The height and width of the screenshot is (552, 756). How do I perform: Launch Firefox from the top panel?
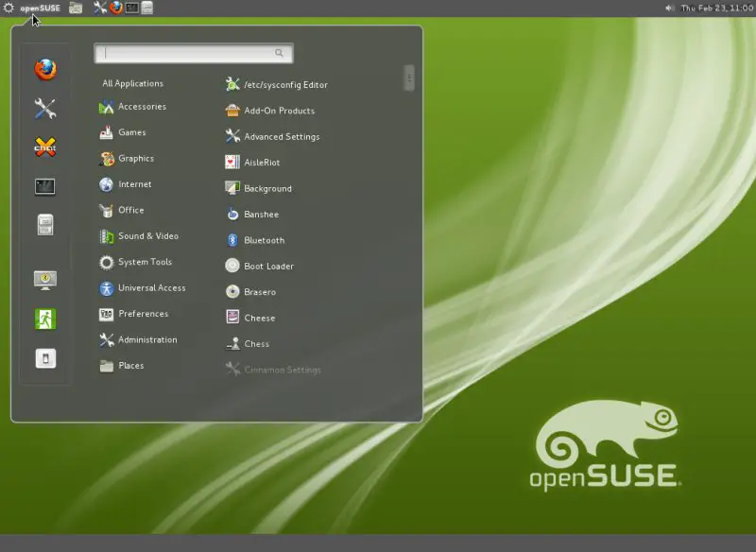point(115,8)
